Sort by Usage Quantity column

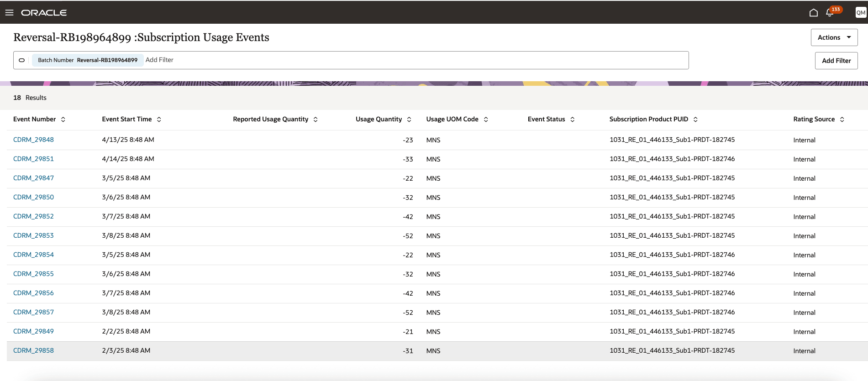[x=409, y=120]
